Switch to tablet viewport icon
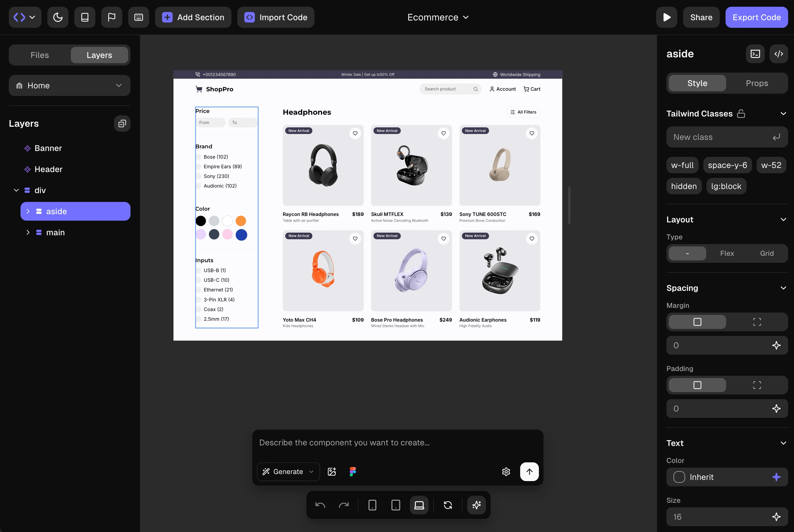 [x=396, y=505]
